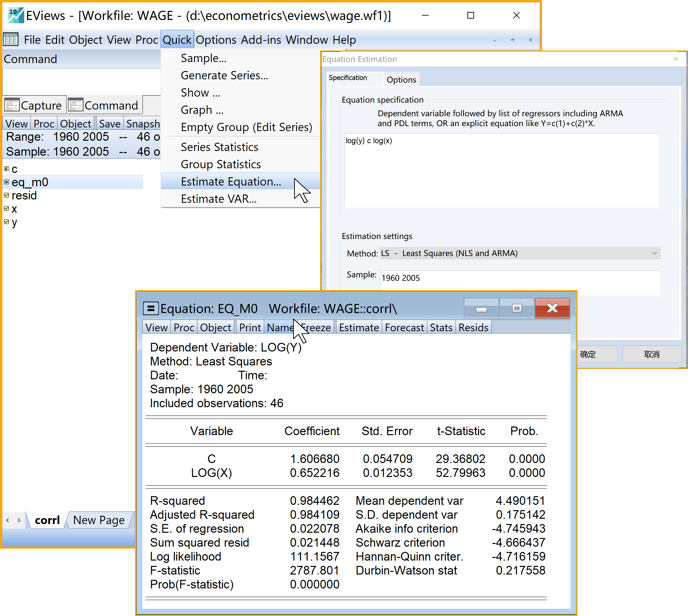Click the x series icon
Viewport: 688px width, 616px height.
6,209
